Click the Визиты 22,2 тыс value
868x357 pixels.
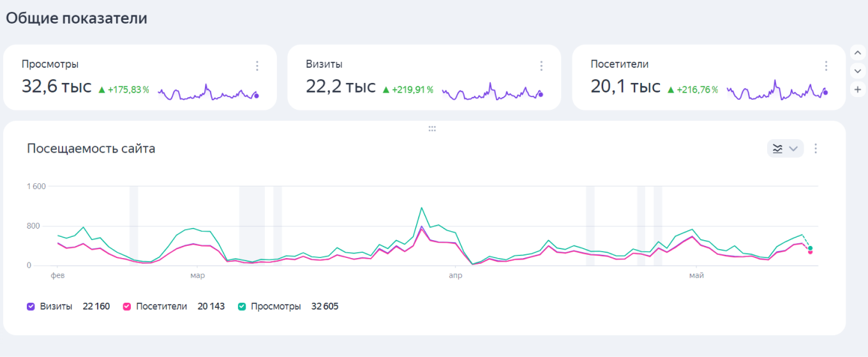pyautogui.click(x=341, y=87)
